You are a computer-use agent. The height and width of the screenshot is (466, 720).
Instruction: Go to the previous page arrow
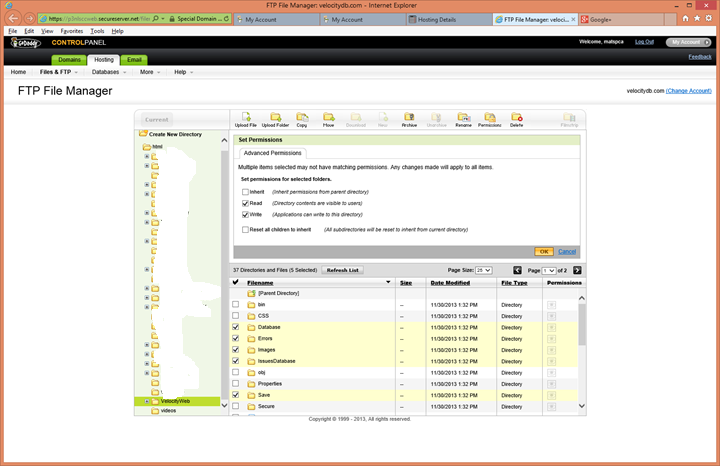pyautogui.click(x=518, y=270)
